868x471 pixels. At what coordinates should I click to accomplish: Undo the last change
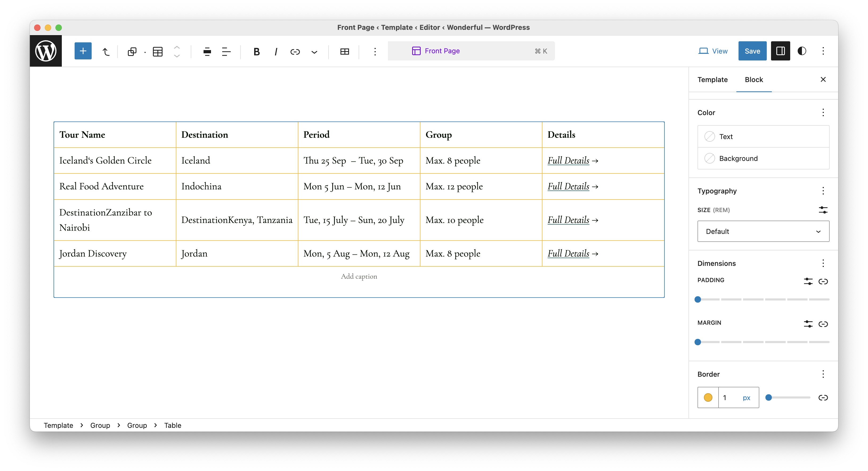106,51
